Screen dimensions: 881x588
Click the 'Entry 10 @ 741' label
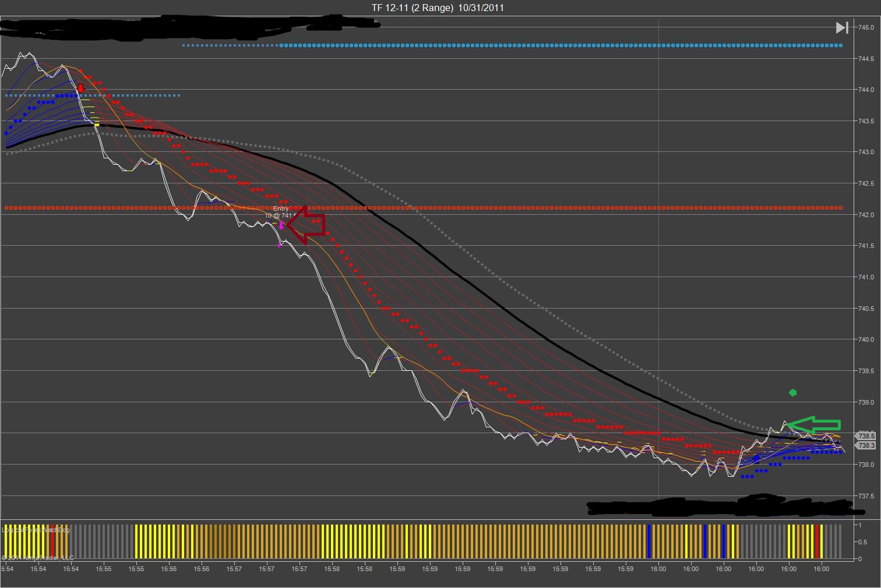pyautogui.click(x=280, y=212)
